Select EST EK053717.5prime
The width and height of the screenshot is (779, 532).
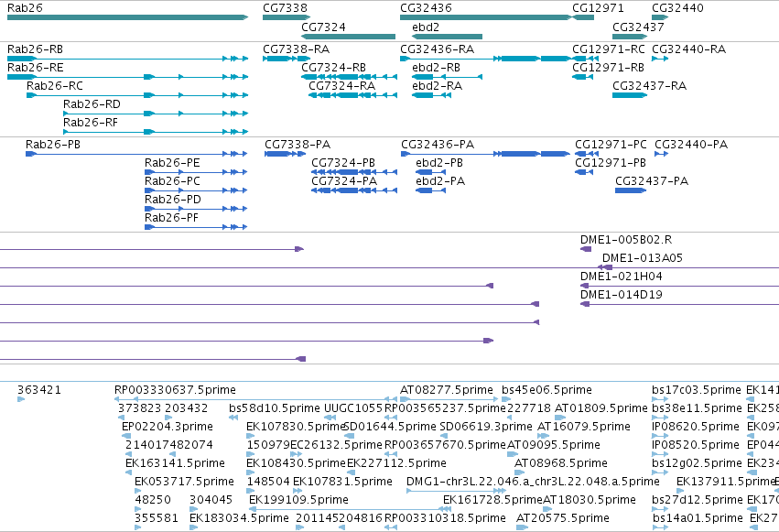tap(137, 491)
